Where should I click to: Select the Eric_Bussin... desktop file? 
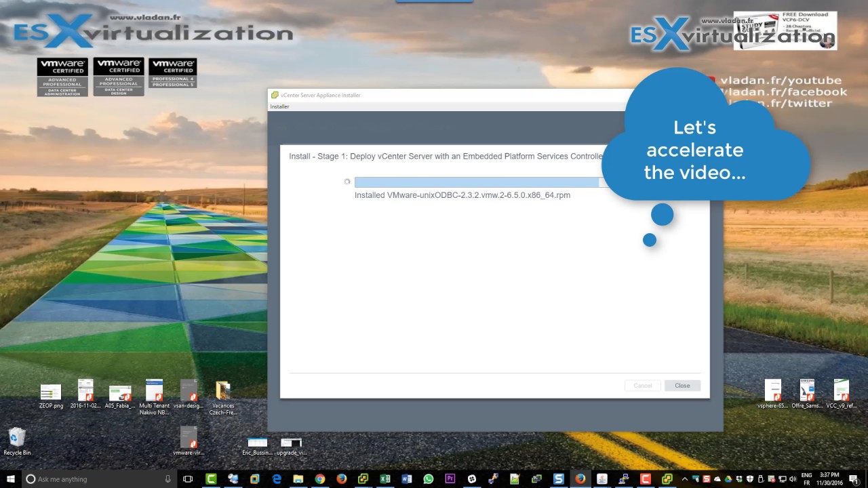point(257,447)
